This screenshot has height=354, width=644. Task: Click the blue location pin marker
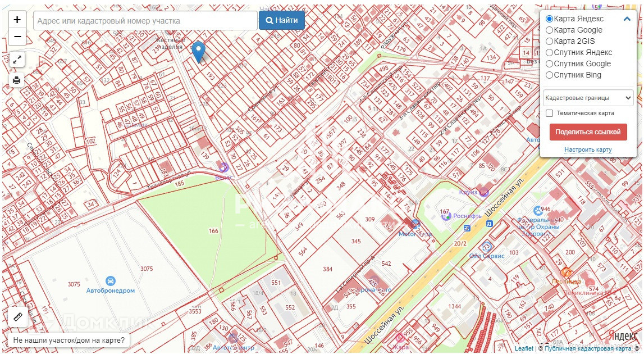(198, 51)
